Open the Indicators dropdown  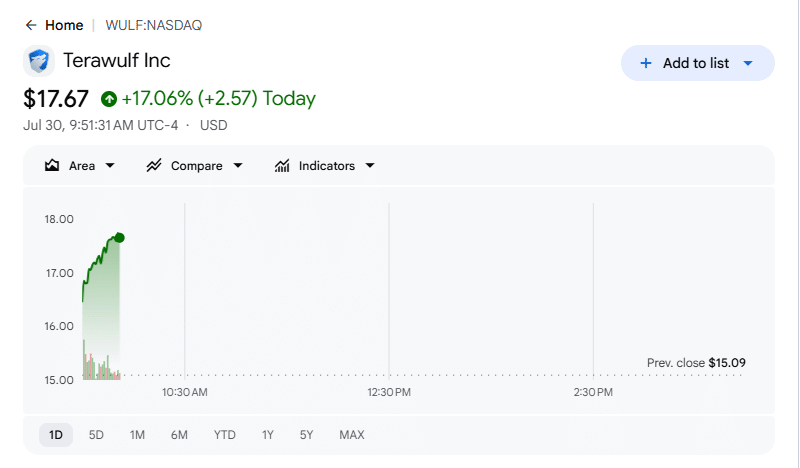324,165
